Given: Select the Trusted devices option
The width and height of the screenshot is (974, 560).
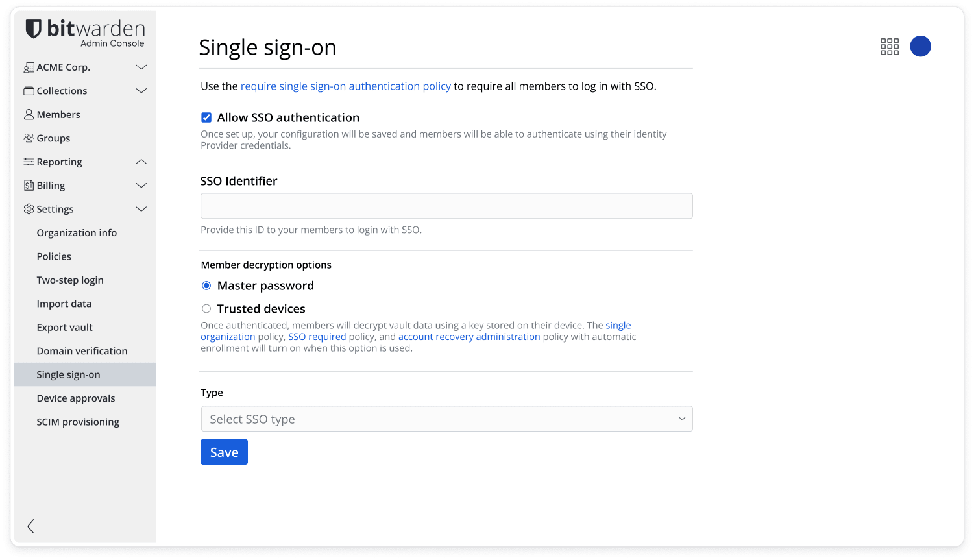Looking at the screenshot, I should pyautogui.click(x=206, y=308).
